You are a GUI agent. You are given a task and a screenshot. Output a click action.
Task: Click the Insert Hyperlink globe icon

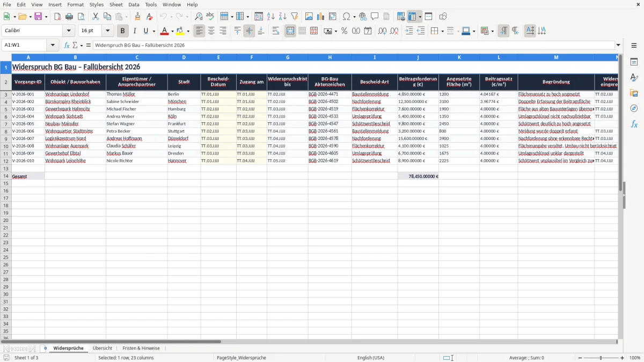363,17
